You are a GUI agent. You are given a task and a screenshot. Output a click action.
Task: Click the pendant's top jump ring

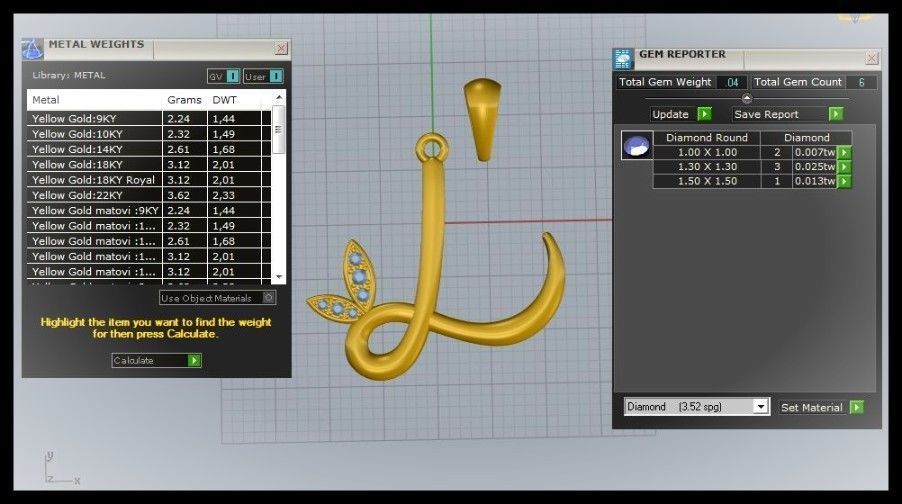pyautogui.click(x=431, y=147)
